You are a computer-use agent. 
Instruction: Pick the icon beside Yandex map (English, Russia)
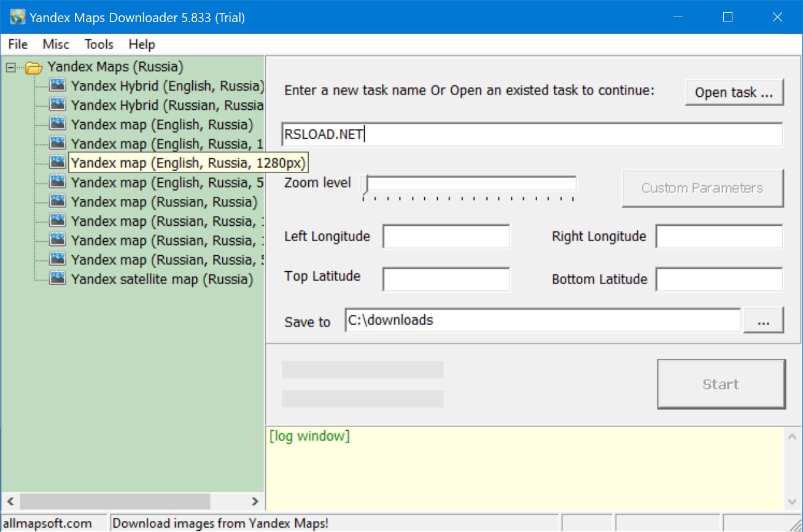[58, 124]
